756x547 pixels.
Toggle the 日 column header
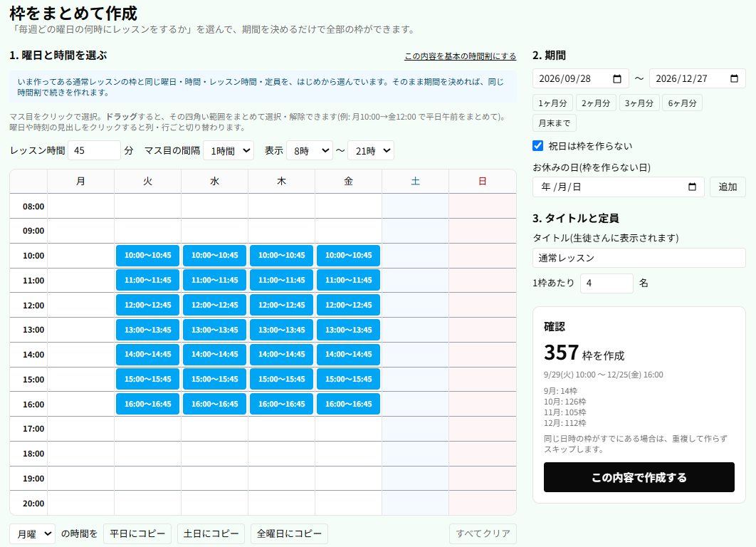pos(482,182)
